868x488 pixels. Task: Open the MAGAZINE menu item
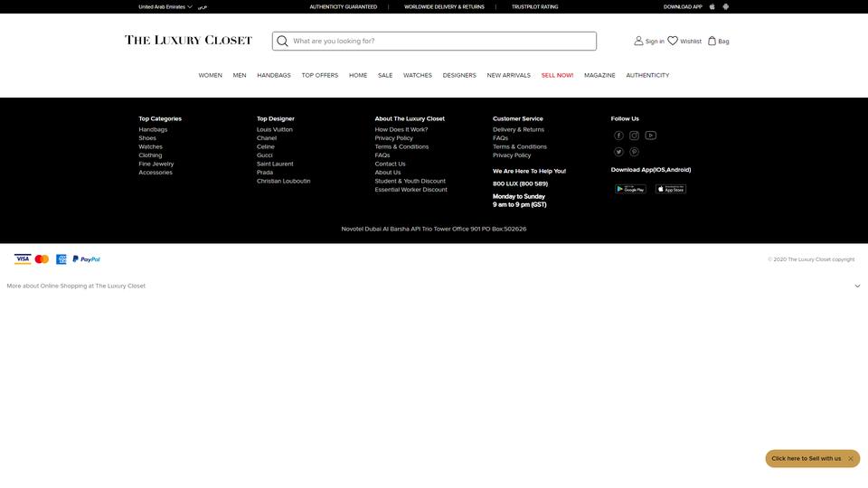point(599,75)
